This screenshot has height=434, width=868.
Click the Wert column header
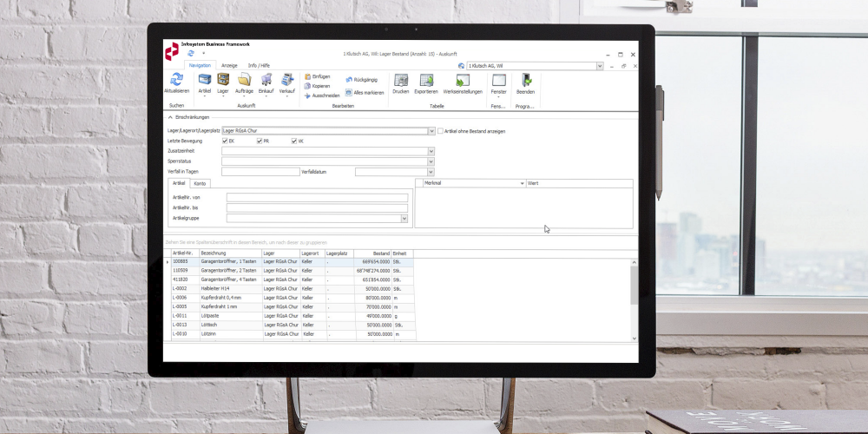pos(579,183)
